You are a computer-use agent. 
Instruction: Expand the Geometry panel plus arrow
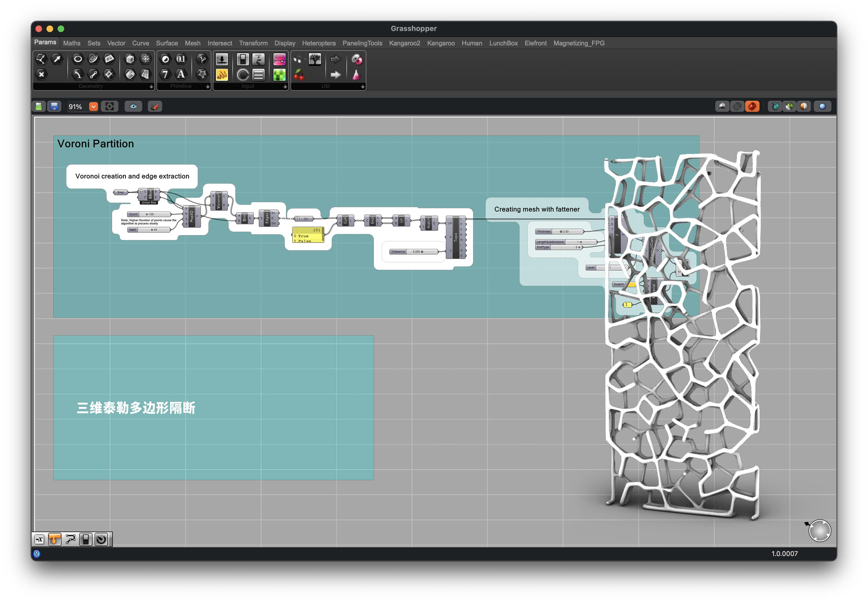[x=151, y=87]
